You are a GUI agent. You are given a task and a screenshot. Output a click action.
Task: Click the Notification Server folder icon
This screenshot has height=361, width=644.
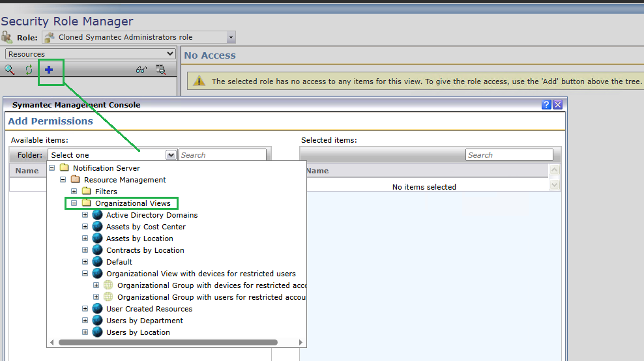pos(64,167)
